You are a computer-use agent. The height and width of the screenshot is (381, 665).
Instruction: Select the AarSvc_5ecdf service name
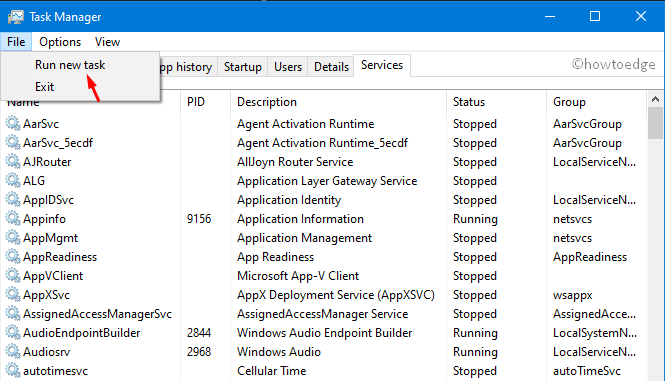pyautogui.click(x=58, y=143)
